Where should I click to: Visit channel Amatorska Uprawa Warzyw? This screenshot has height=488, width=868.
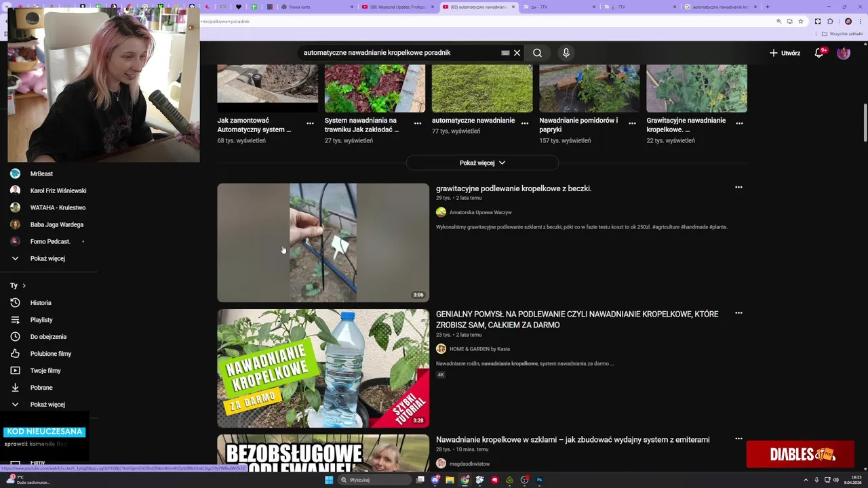pyautogui.click(x=480, y=212)
